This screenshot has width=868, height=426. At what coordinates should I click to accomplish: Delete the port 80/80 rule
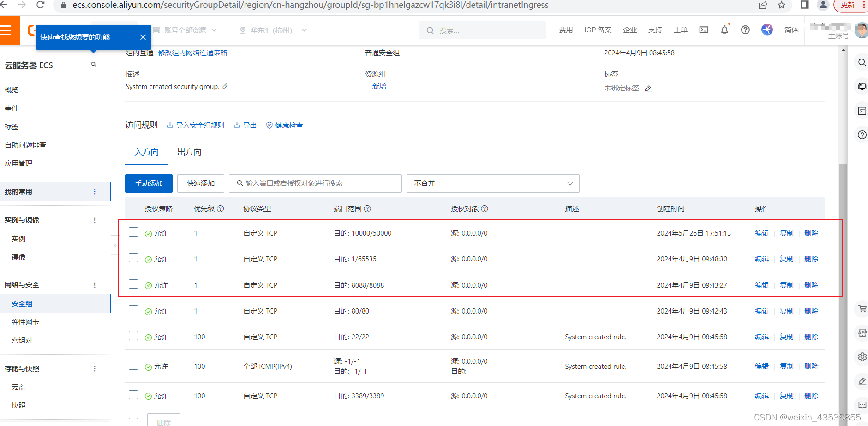811,311
